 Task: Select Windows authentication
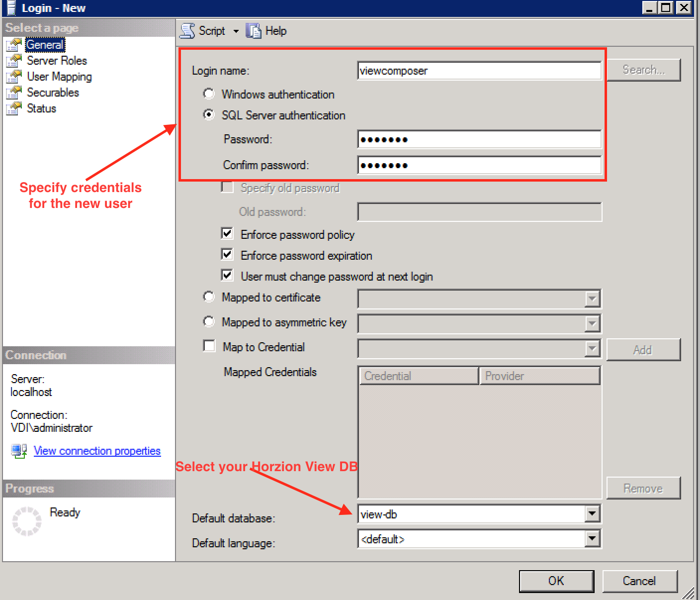tap(209, 94)
